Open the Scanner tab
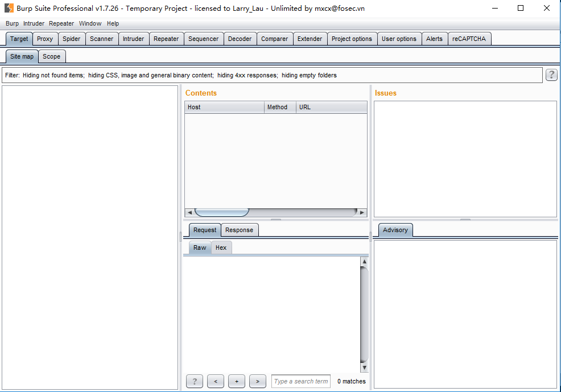 (x=102, y=39)
